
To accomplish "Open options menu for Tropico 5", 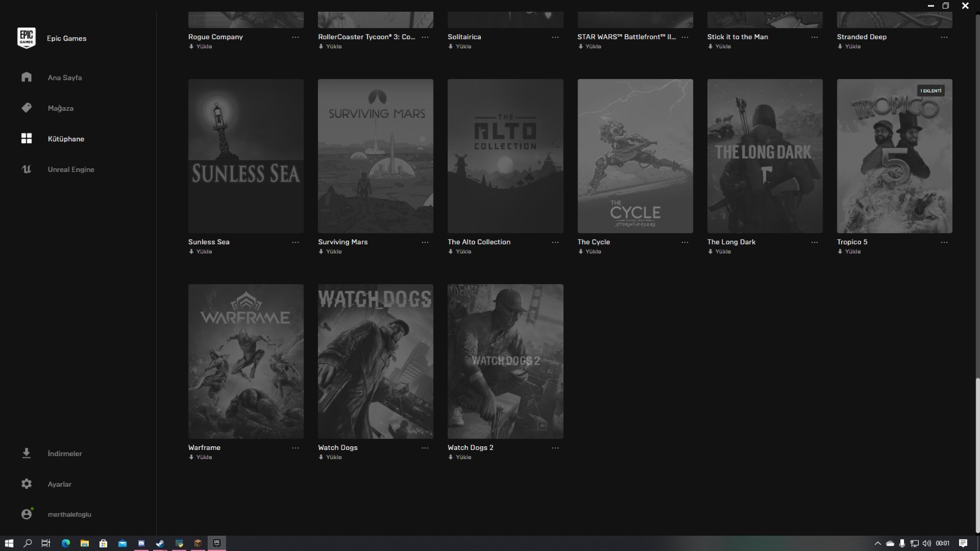I will (944, 242).
